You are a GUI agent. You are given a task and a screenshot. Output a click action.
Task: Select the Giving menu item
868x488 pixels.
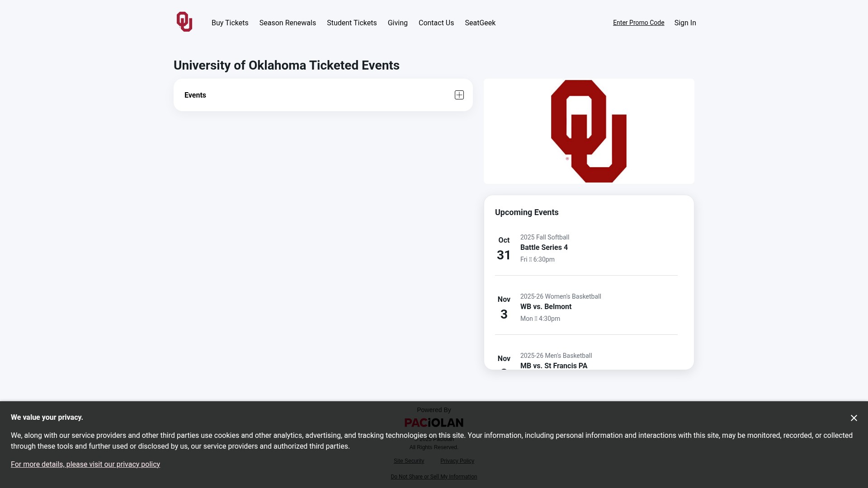398,23
